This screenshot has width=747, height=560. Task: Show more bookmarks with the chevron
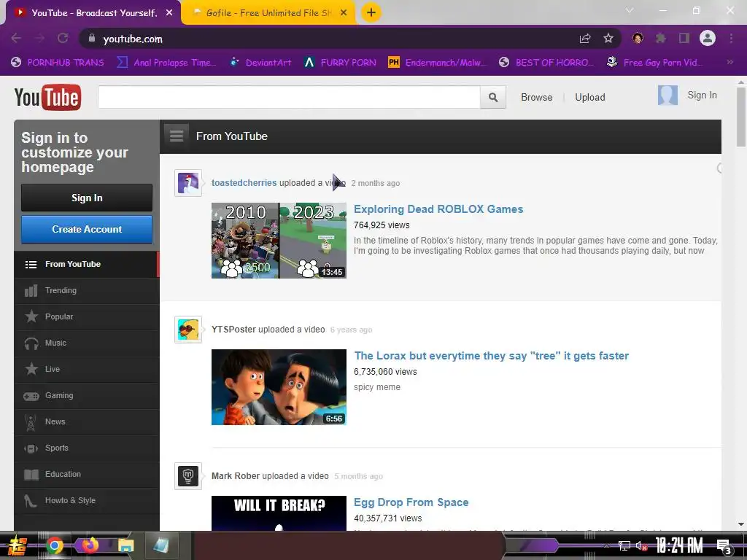click(x=729, y=62)
